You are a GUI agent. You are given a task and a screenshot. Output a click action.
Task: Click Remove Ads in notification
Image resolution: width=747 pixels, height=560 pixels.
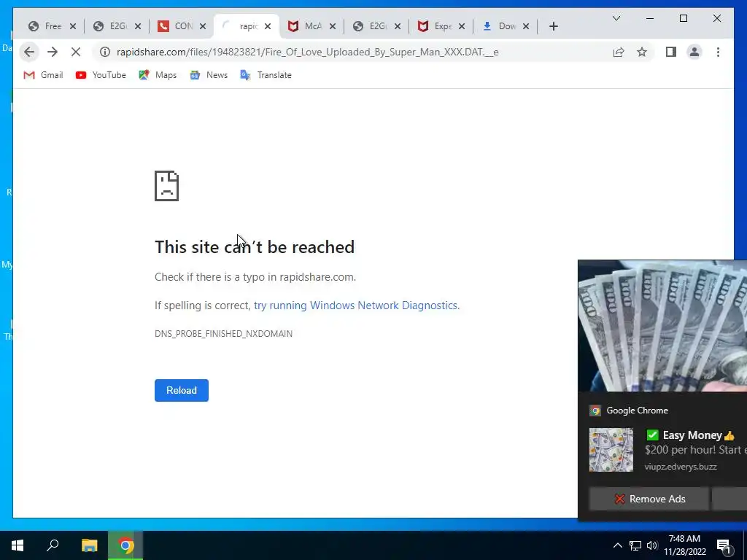coord(649,499)
